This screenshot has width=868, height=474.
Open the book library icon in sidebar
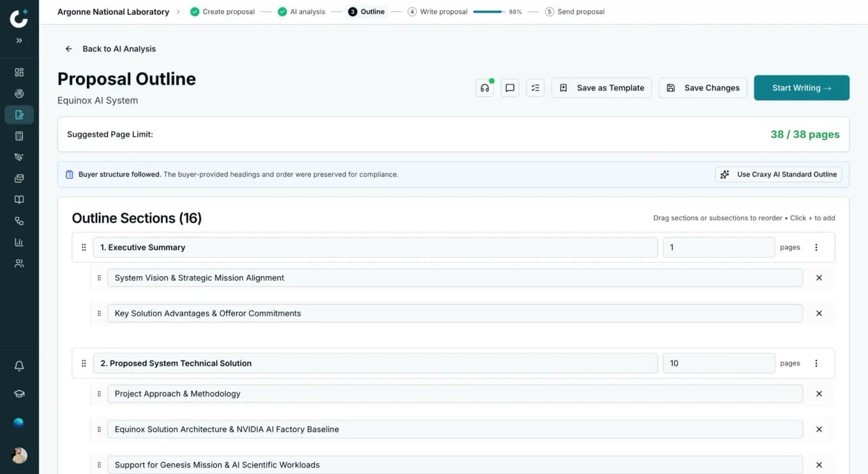click(x=19, y=200)
